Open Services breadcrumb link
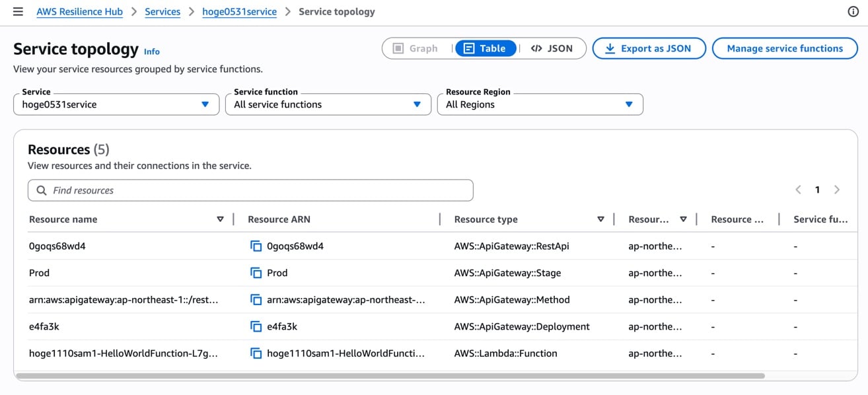Screen dimensions: 868x395 point(163,12)
